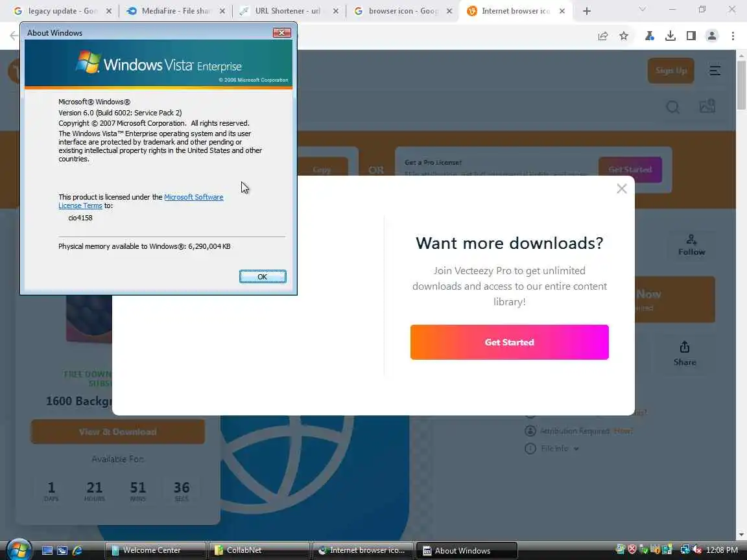Click the network tray icon

pos(685,550)
